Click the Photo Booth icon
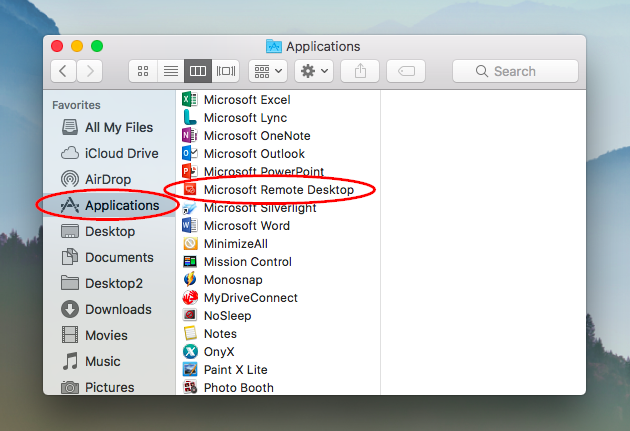Image resolution: width=630 pixels, height=431 pixels. pos(190,387)
